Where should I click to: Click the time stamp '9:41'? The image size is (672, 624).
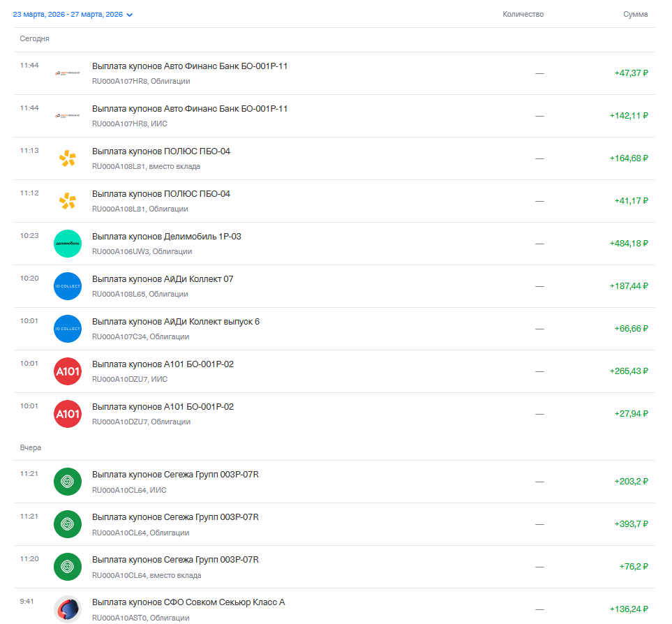point(27,601)
